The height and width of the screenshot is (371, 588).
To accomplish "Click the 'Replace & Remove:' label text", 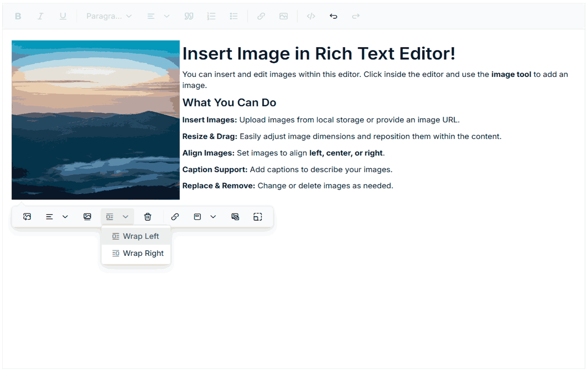I will (218, 186).
